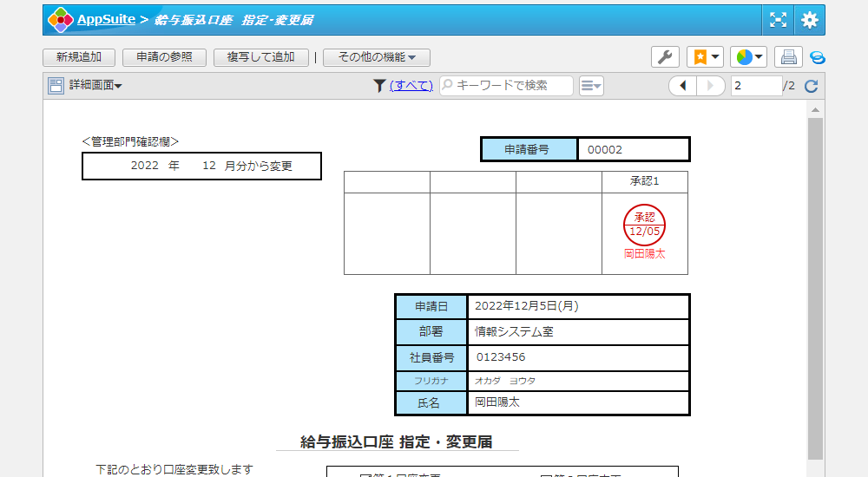Toggle fullscreen view icon in header
Image resolution: width=868 pixels, height=477 pixels.
coord(778,20)
